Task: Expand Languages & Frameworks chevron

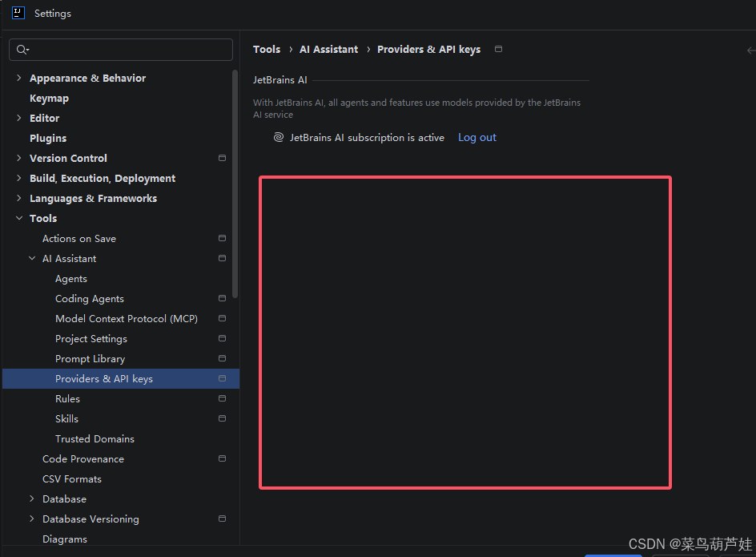Action: 18,198
